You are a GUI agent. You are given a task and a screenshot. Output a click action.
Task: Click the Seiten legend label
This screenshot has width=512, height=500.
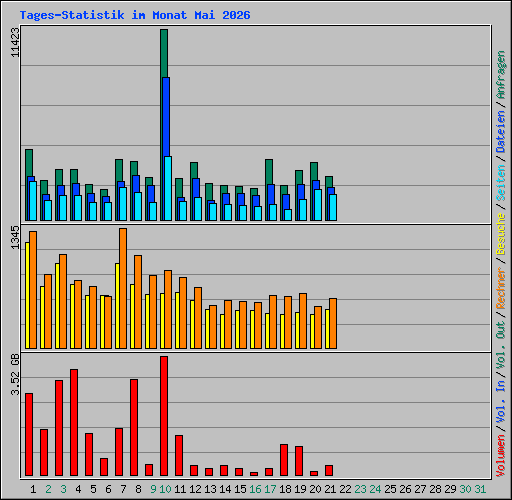(x=500, y=183)
